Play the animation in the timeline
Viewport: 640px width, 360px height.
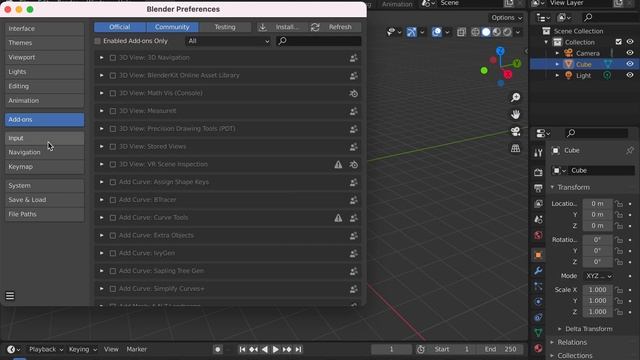pos(276,349)
